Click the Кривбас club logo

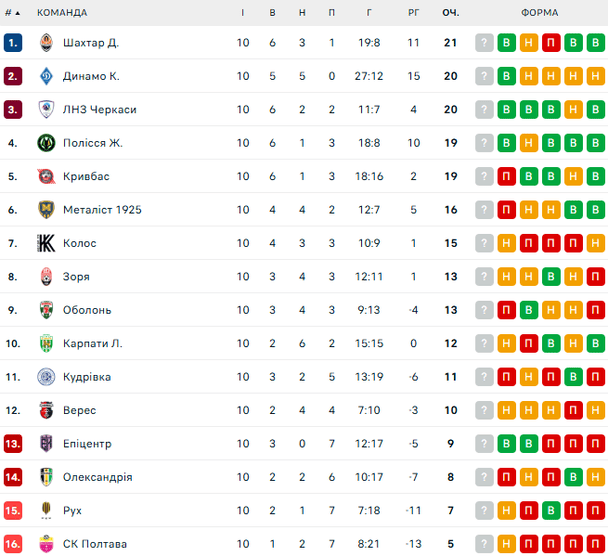[x=46, y=176]
